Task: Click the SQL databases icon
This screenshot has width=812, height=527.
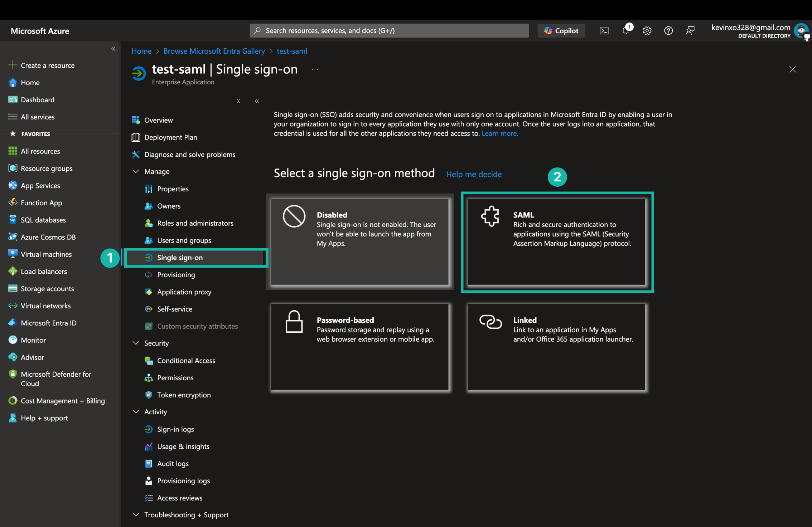Action: tap(13, 220)
